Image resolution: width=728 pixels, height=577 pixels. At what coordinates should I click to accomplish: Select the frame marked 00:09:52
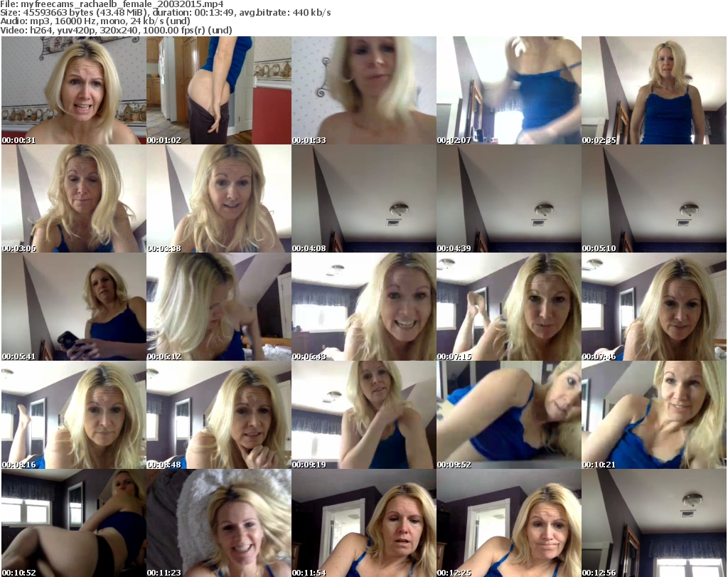(x=509, y=415)
